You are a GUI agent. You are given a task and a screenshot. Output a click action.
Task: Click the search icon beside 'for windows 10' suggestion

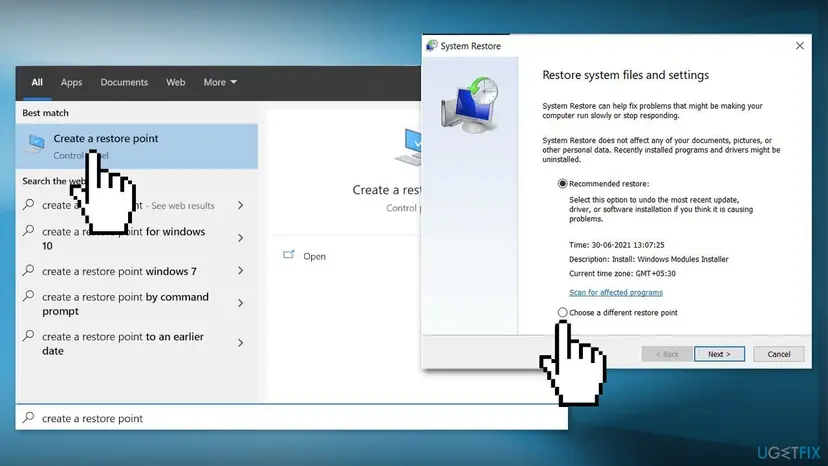[29, 231]
